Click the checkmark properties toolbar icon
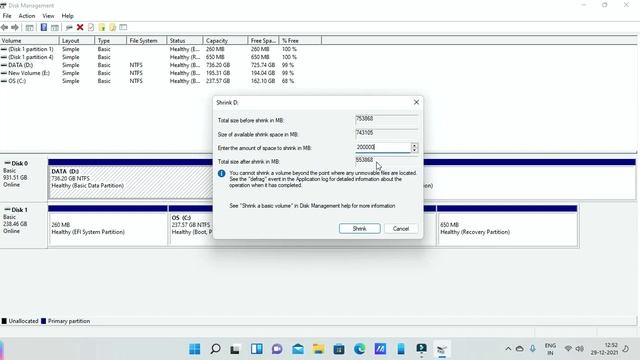 (x=91, y=27)
